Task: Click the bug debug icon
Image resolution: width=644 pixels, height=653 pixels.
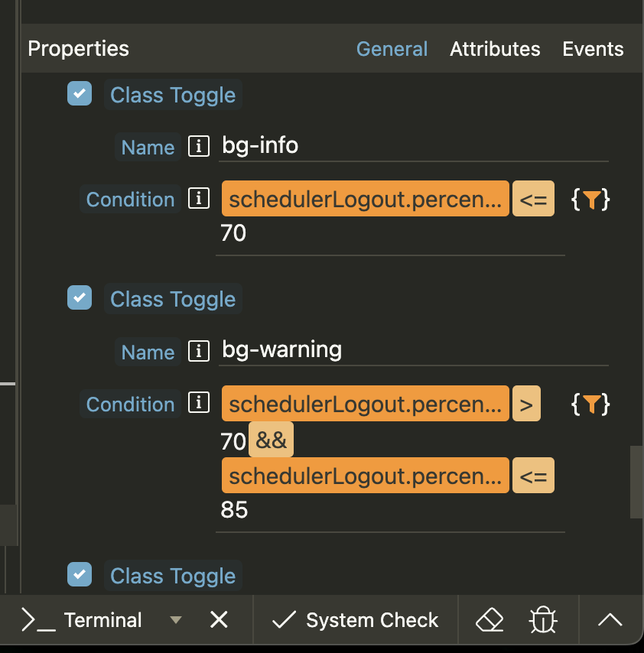Action: tap(542, 620)
